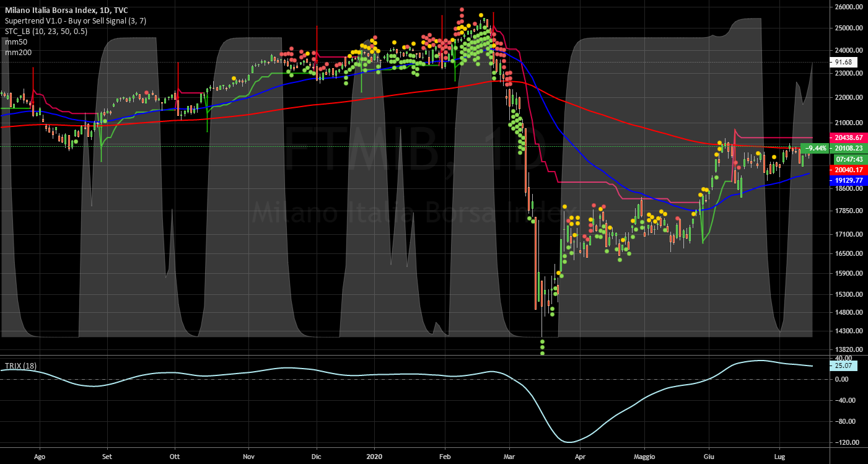Click the 40.00 TRIX axis label
Screen dimensions: 868x464
pos(843,358)
